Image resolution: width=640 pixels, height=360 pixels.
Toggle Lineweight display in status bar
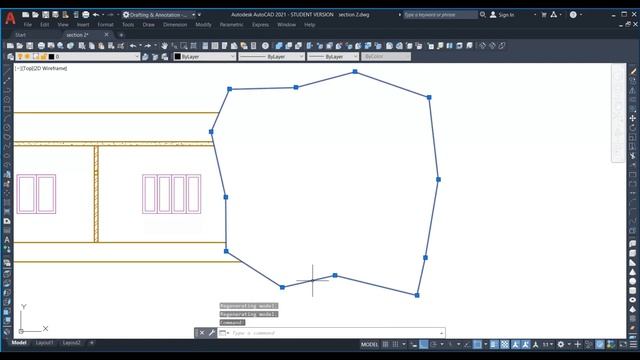point(494,344)
